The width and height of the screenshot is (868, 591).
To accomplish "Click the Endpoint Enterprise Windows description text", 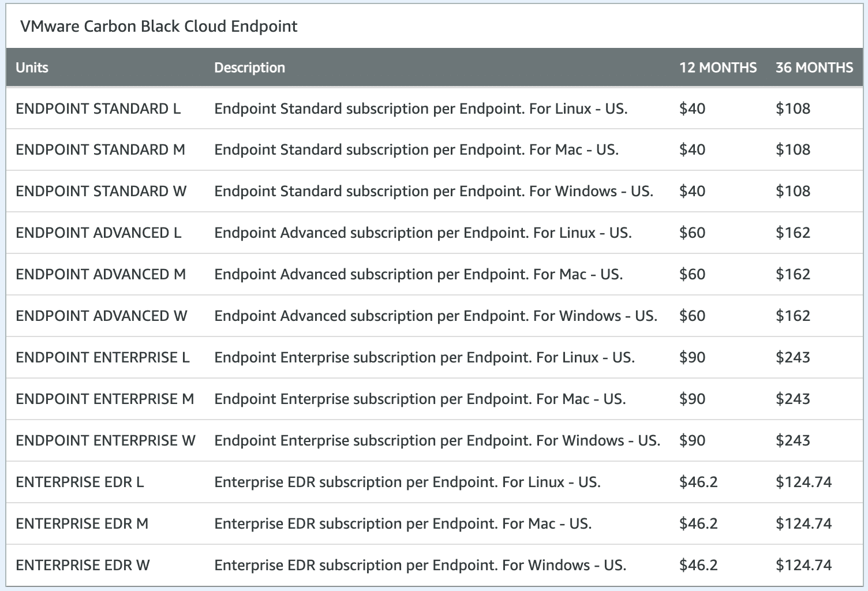I will pyautogui.click(x=437, y=441).
